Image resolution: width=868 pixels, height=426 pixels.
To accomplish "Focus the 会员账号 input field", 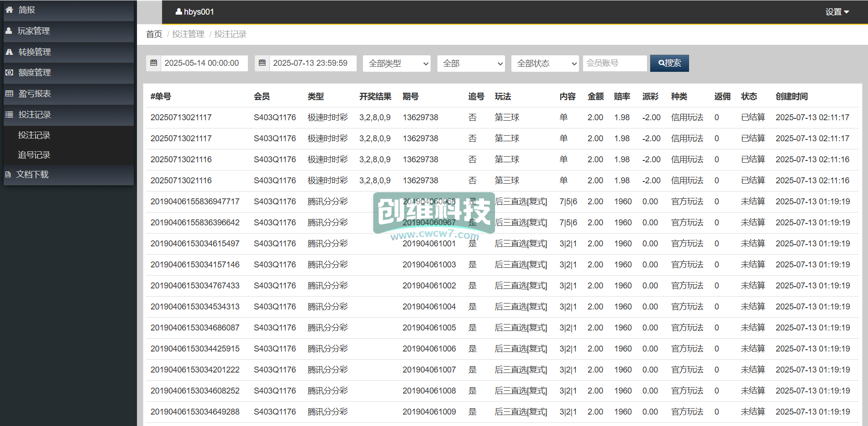I will tap(615, 63).
